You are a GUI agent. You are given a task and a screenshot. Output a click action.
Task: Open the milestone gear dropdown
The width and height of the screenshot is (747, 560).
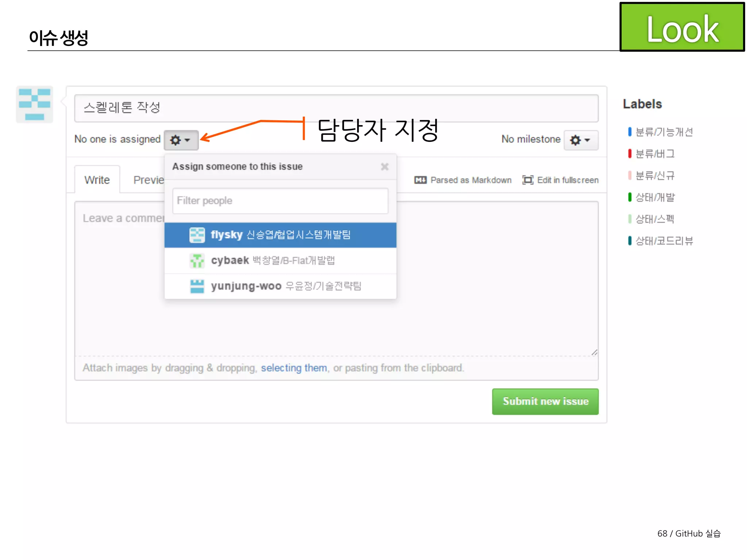coord(581,140)
